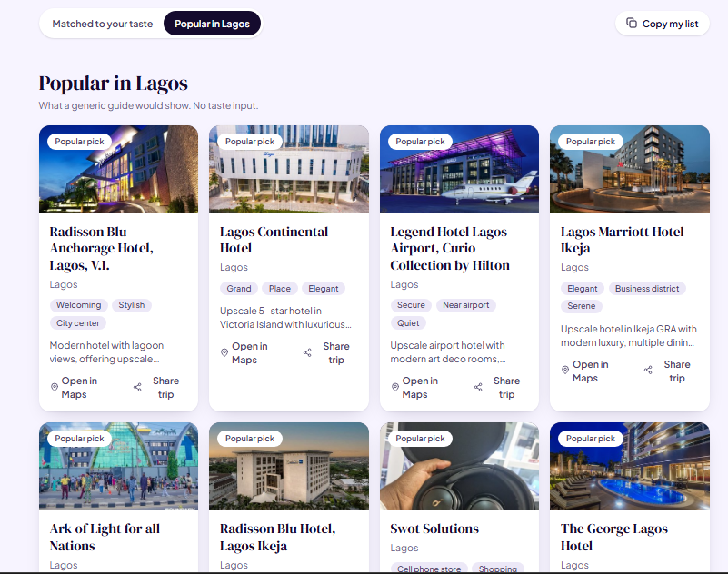Image resolution: width=728 pixels, height=574 pixels.
Task: Click the Stylish tag on Radisson Blu Anchorage
Action: click(x=132, y=305)
